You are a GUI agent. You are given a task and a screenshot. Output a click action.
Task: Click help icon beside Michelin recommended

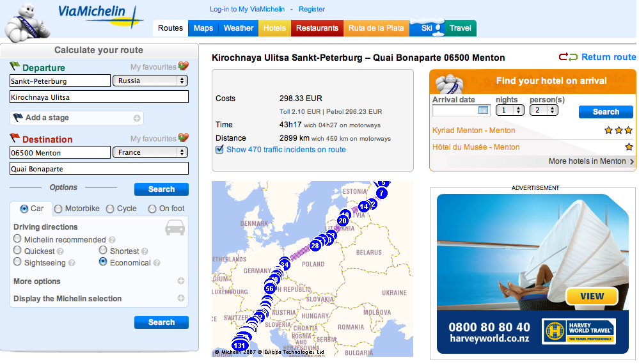pyautogui.click(x=112, y=241)
